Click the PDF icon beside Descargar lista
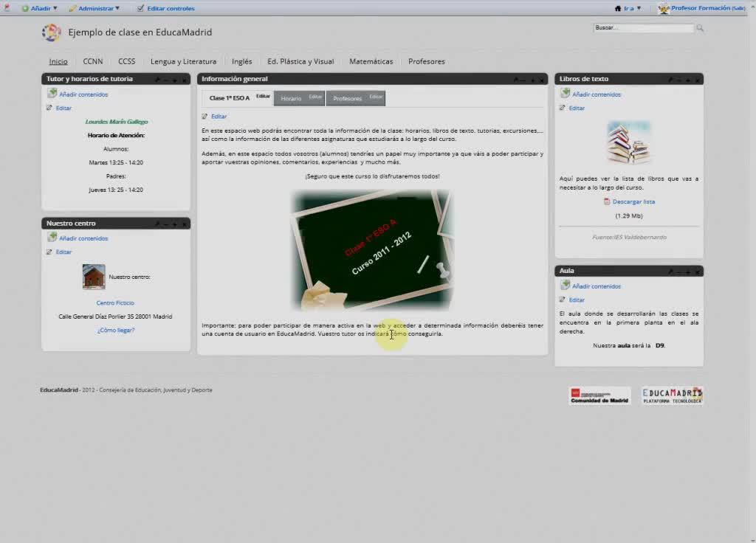The image size is (756, 543). [607, 201]
